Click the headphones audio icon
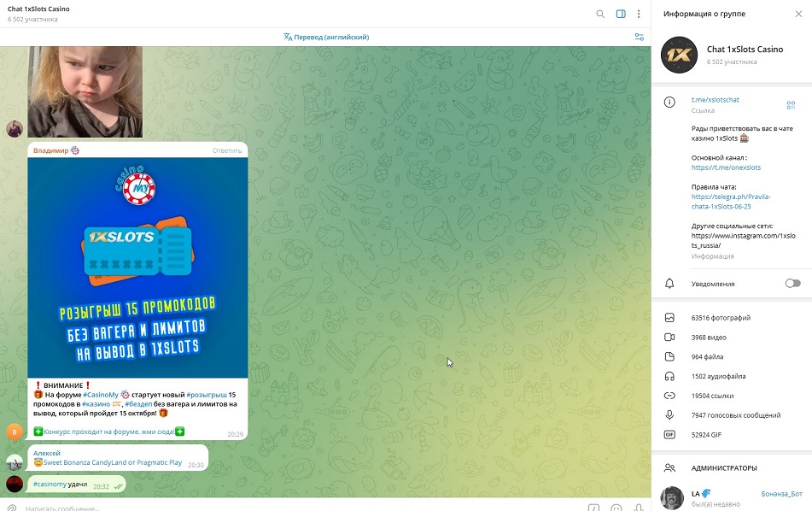The image size is (812, 511). (x=669, y=376)
